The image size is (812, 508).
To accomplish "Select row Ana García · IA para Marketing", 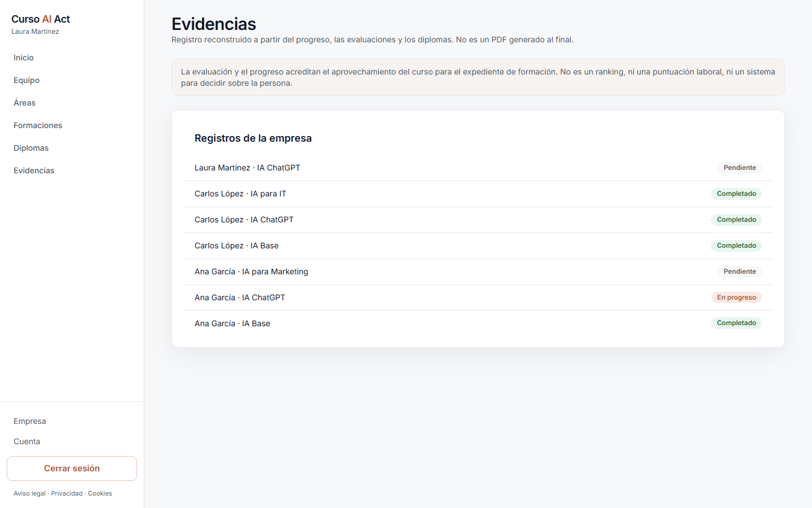I will [478, 271].
